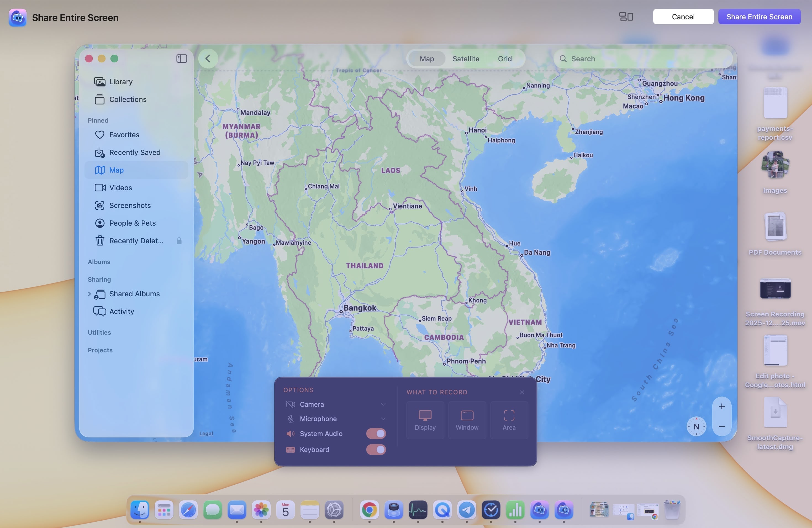Image resolution: width=812 pixels, height=528 pixels.
Task: Select the PDF Documents stack on desktop
Action: (775, 234)
